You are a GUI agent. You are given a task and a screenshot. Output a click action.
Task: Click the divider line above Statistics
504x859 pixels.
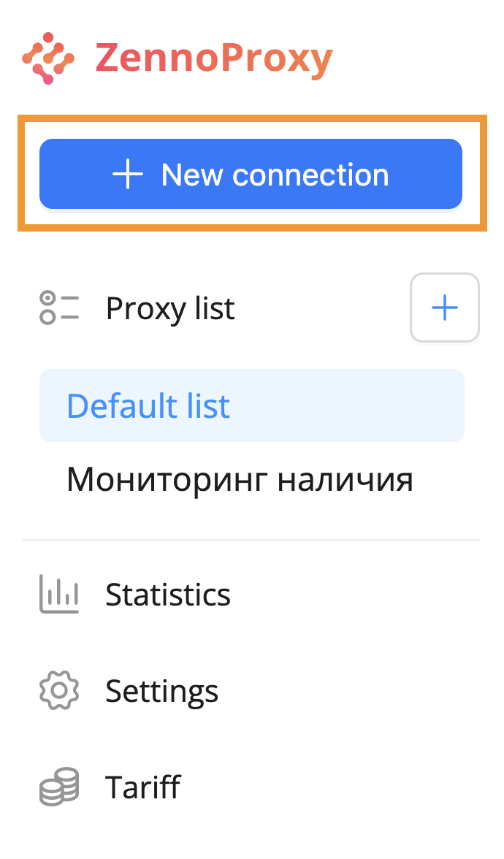251,541
